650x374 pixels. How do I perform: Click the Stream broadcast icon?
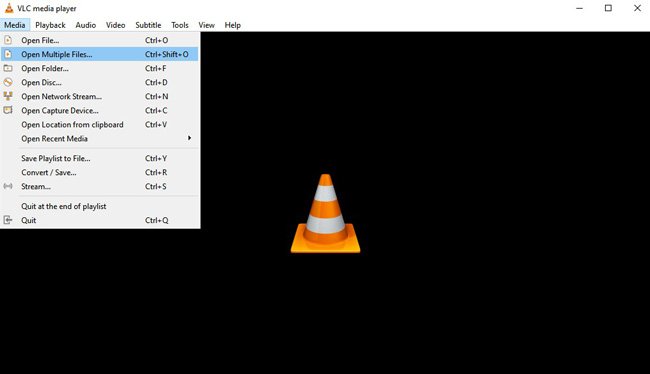(8, 186)
